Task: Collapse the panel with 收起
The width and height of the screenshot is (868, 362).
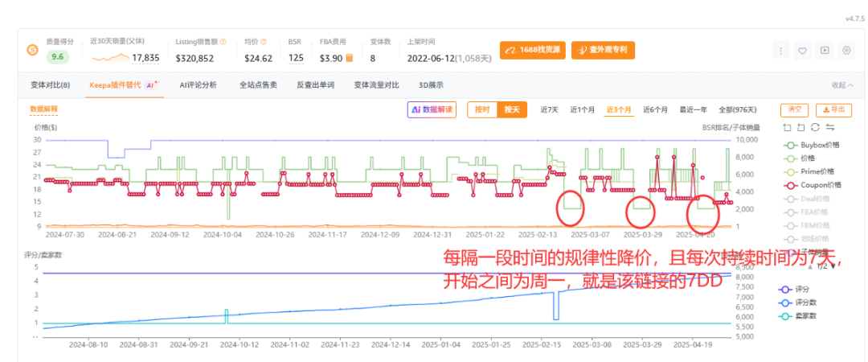Action: click(x=842, y=85)
